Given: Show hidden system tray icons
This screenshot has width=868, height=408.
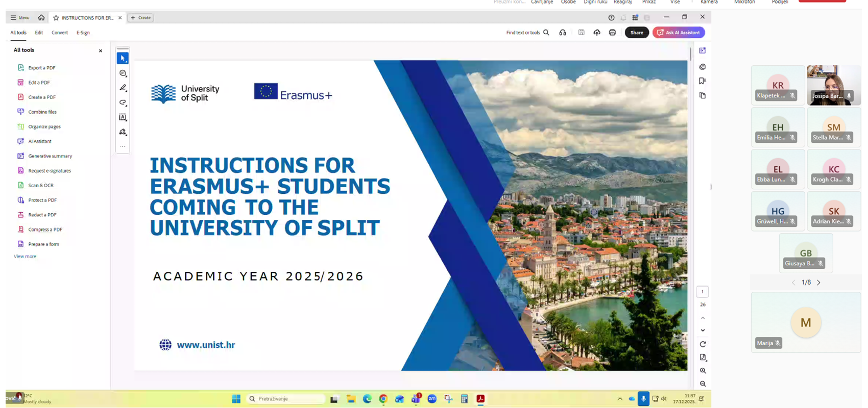Looking at the screenshot, I should [x=620, y=399].
